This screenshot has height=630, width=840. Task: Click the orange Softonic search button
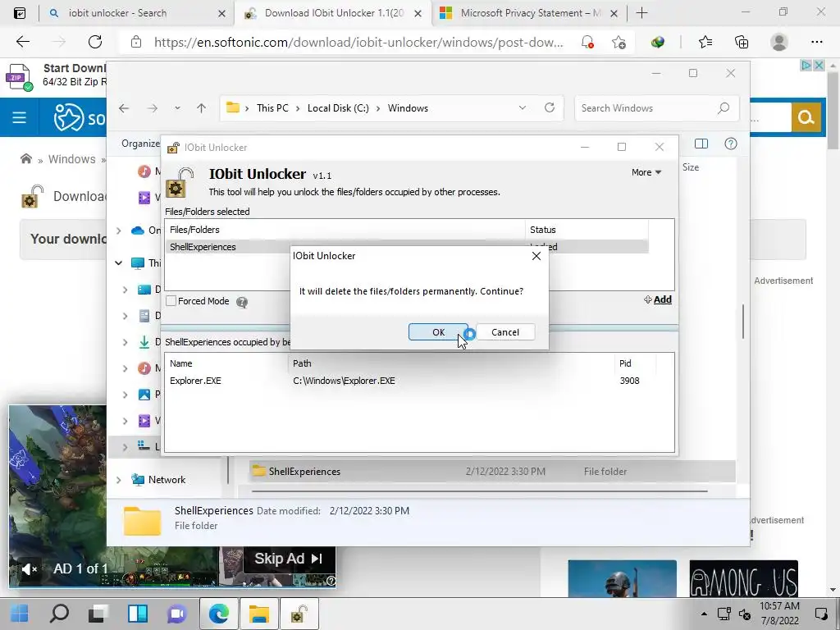click(806, 117)
